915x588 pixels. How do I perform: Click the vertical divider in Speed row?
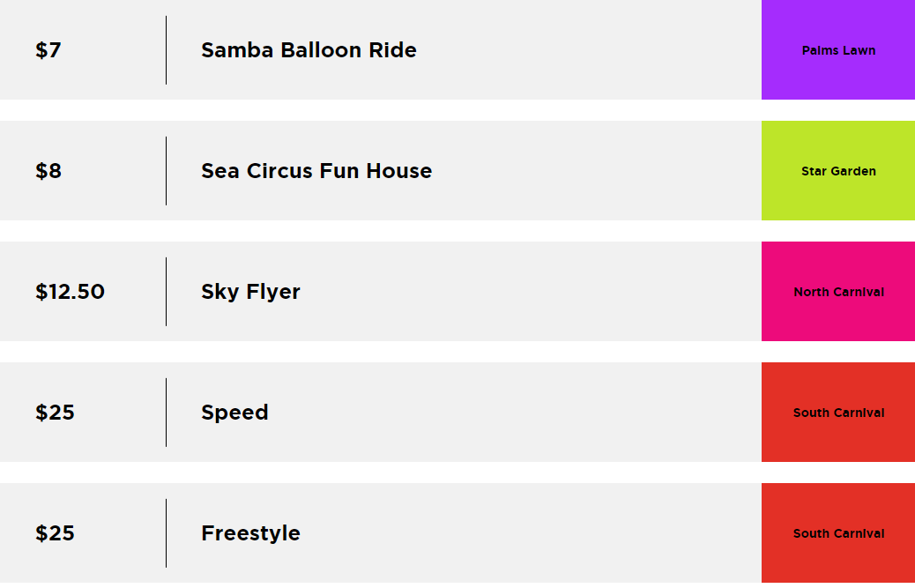(x=166, y=413)
